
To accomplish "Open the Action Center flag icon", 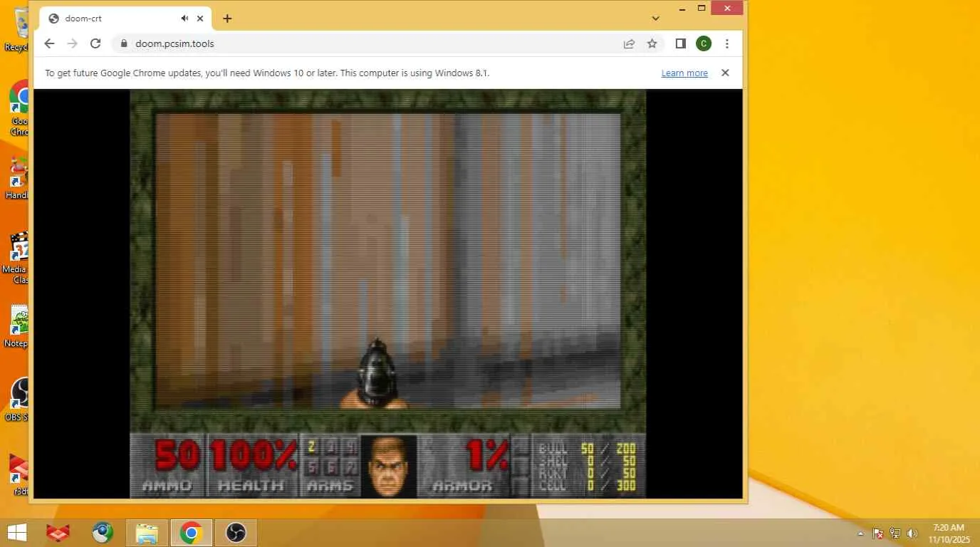I will tap(878, 533).
